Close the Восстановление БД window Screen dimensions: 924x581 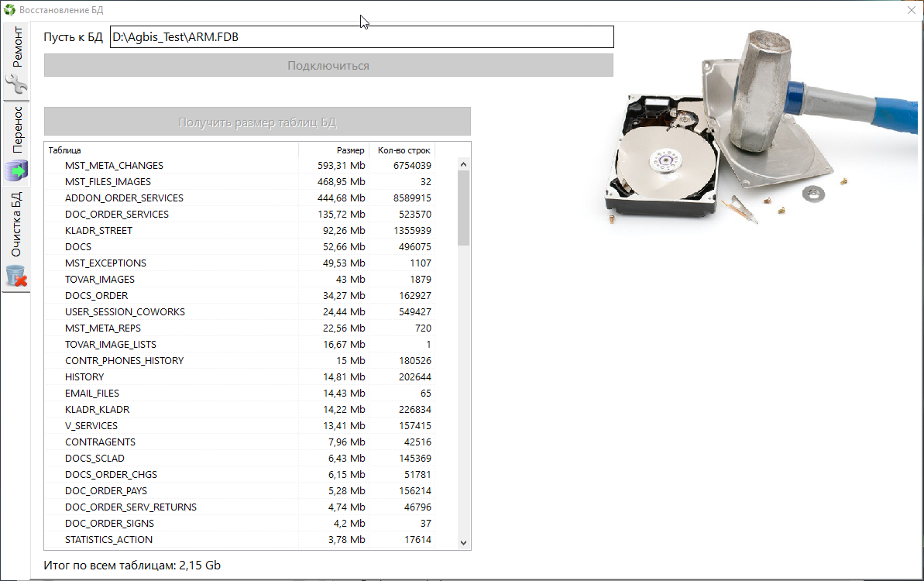pyautogui.click(x=911, y=10)
